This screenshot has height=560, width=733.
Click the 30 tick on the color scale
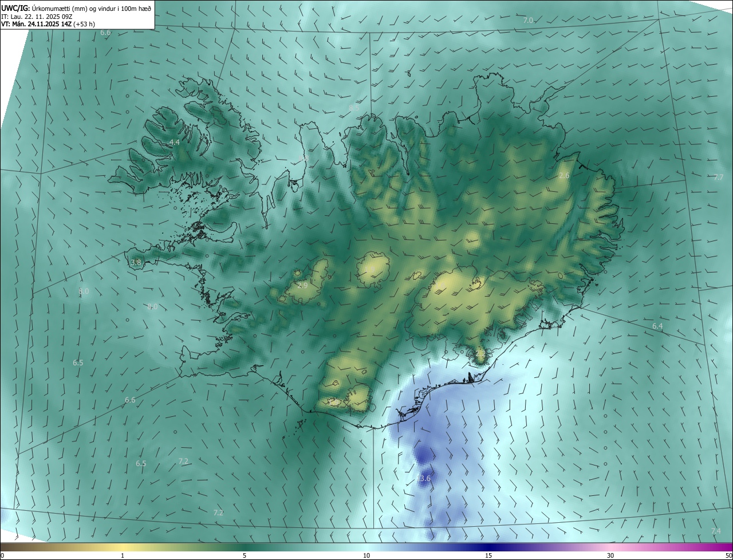tap(610, 556)
